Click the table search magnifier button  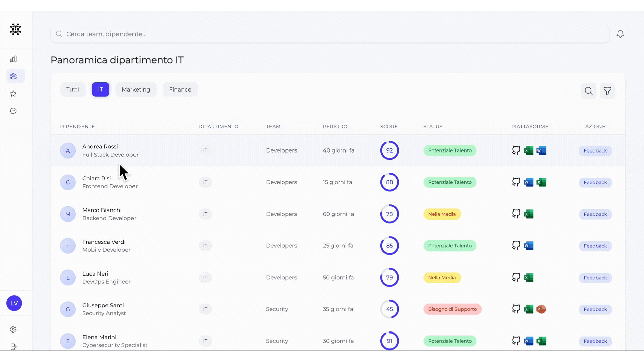[589, 91]
